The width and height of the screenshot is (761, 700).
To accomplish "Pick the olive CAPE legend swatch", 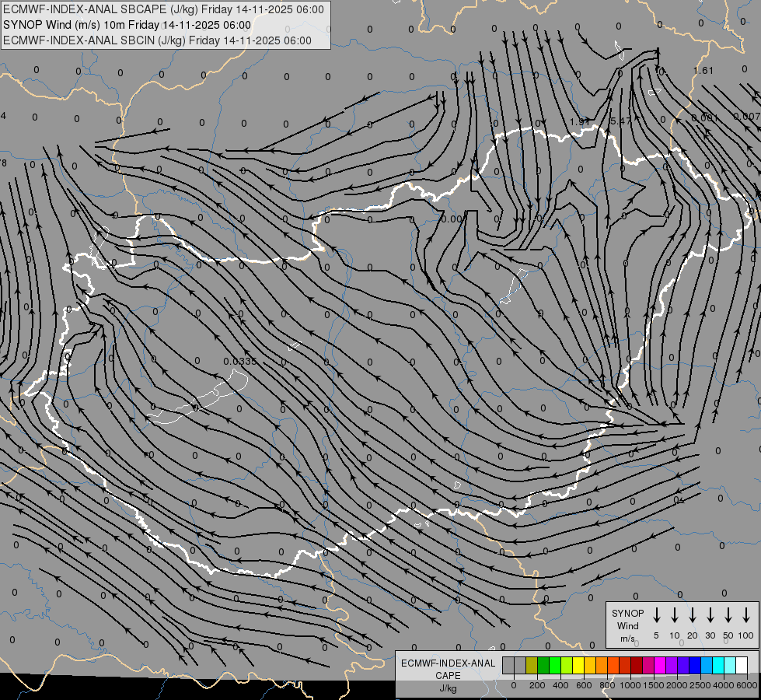I will pyautogui.click(x=532, y=665).
